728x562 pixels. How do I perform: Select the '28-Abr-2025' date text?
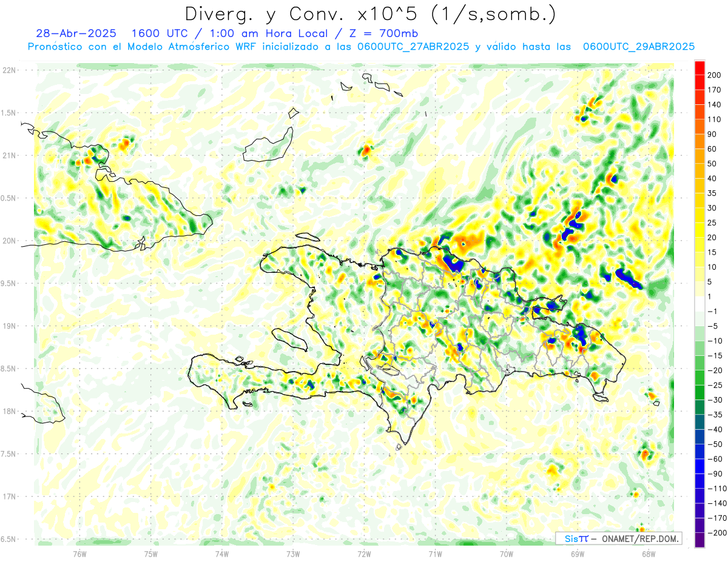tap(76, 33)
